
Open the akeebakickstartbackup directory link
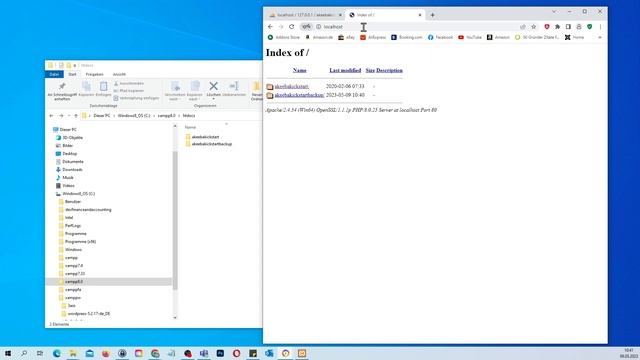pyautogui.click(x=299, y=95)
